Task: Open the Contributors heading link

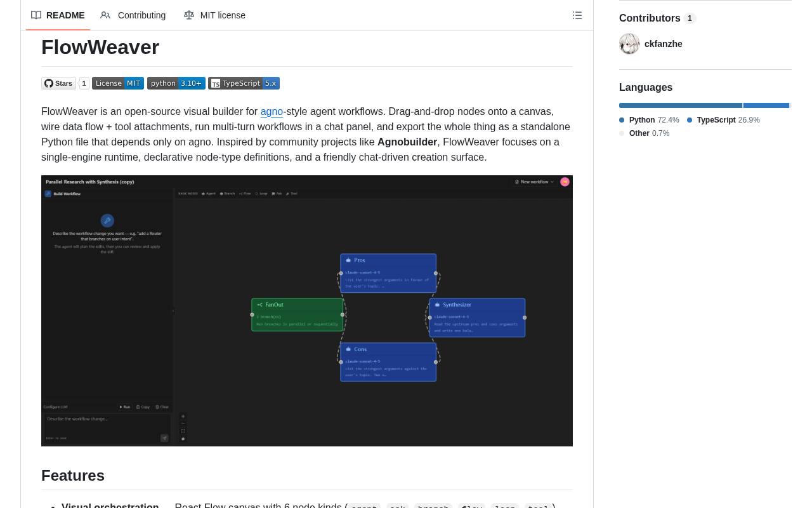Action: coord(658,18)
